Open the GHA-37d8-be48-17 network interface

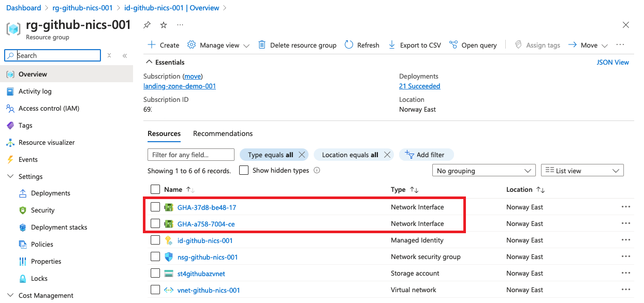[x=207, y=207]
